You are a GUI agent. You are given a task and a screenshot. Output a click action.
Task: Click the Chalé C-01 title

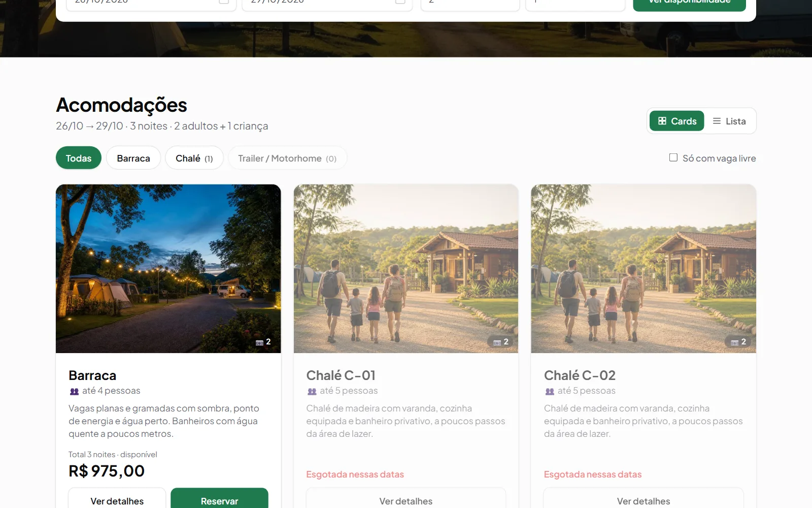[341, 375]
